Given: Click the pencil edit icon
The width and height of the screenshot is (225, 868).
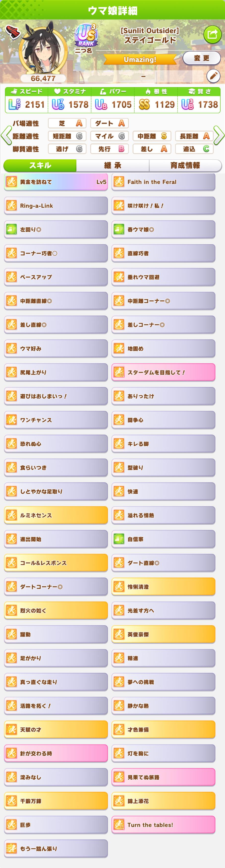Looking at the screenshot, I should click(213, 76).
